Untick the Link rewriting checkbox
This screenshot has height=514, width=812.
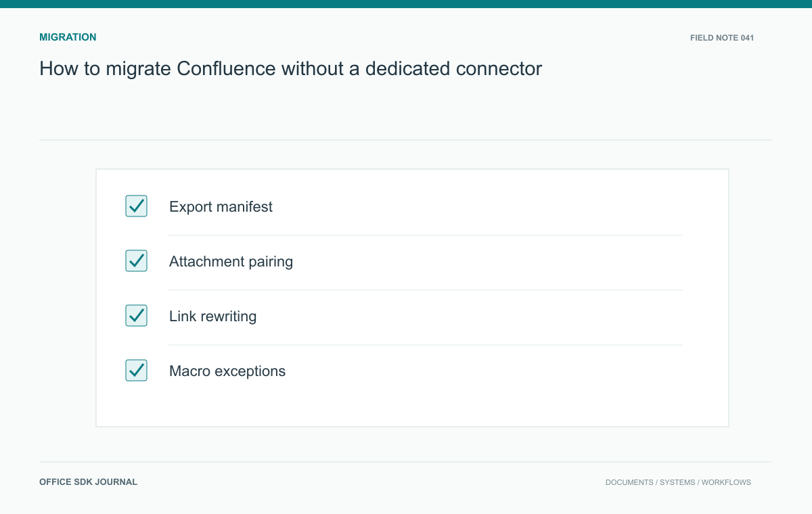coord(136,316)
